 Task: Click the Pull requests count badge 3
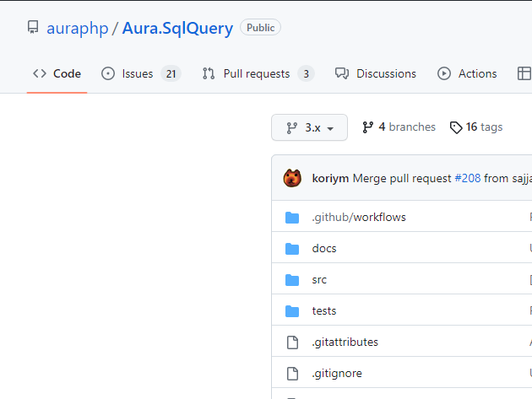[x=306, y=73]
